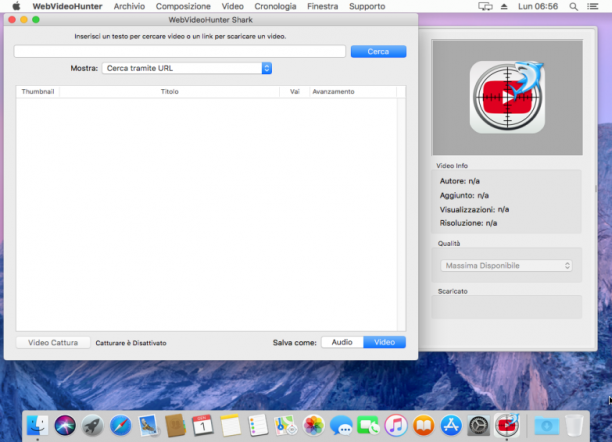Viewport: 612px width, 442px height.
Task: Open the Notification Center list icon
Action: (593, 6)
